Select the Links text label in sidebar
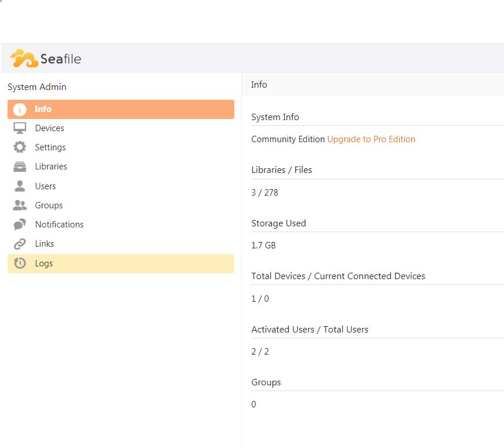This screenshot has height=448, width=504. (44, 244)
